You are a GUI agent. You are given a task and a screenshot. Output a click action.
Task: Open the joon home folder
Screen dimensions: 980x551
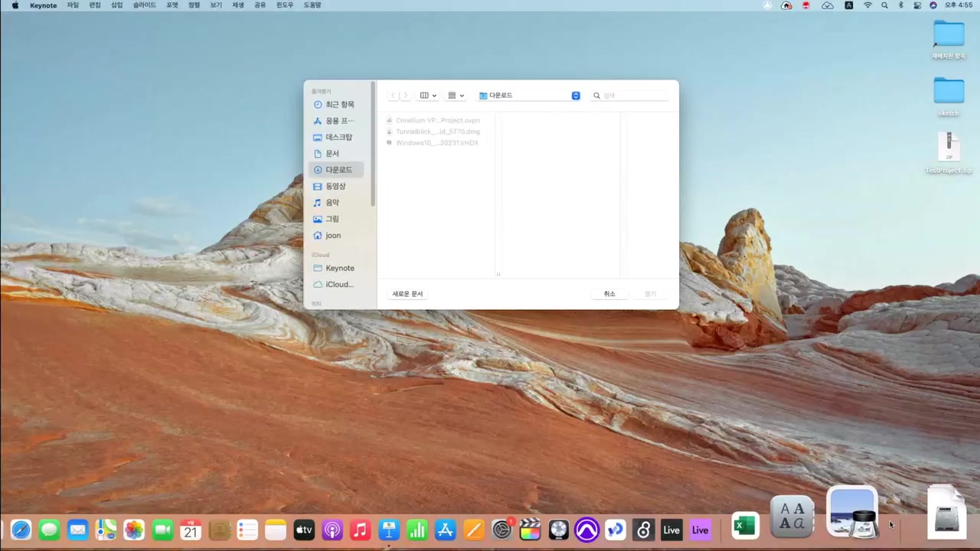point(332,236)
